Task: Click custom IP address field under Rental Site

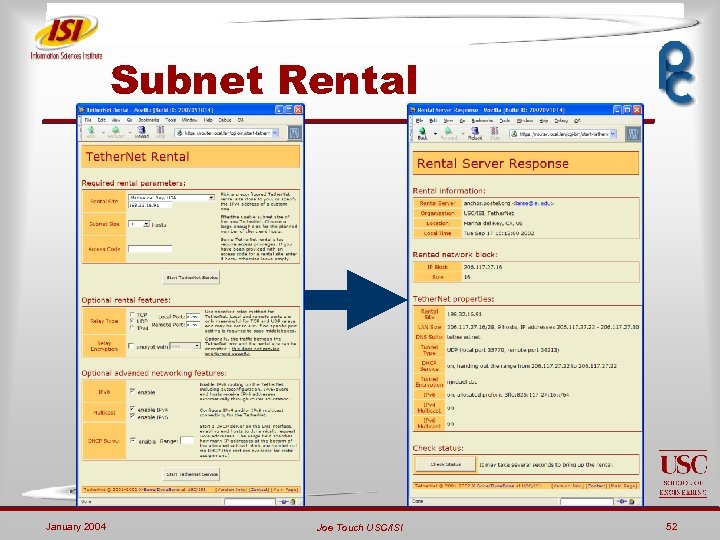Action: [x=150, y=205]
